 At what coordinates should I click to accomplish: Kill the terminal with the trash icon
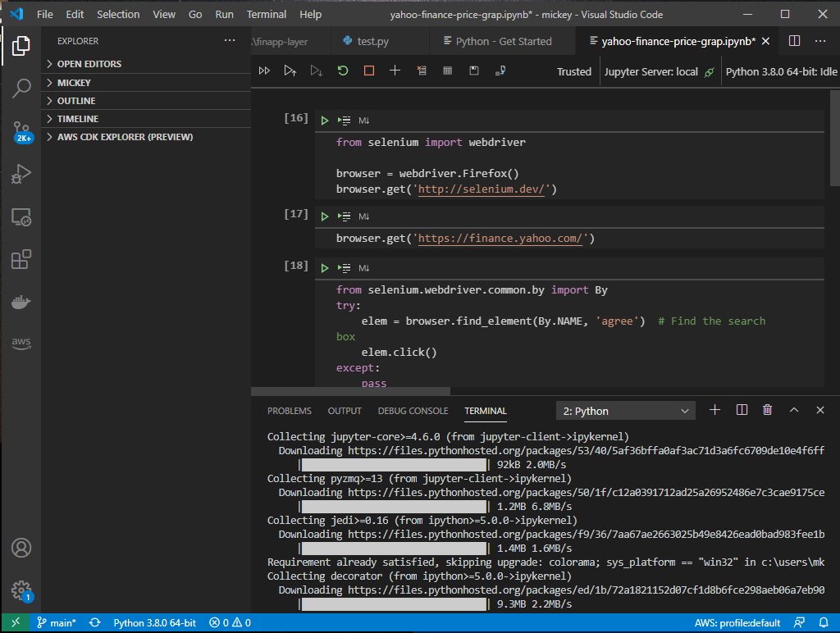coord(767,410)
